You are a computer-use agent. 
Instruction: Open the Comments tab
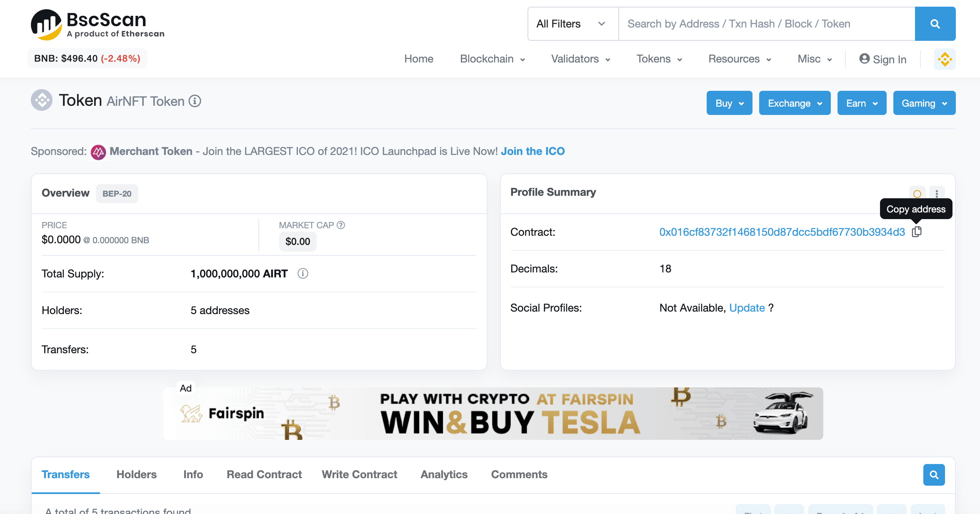click(519, 474)
